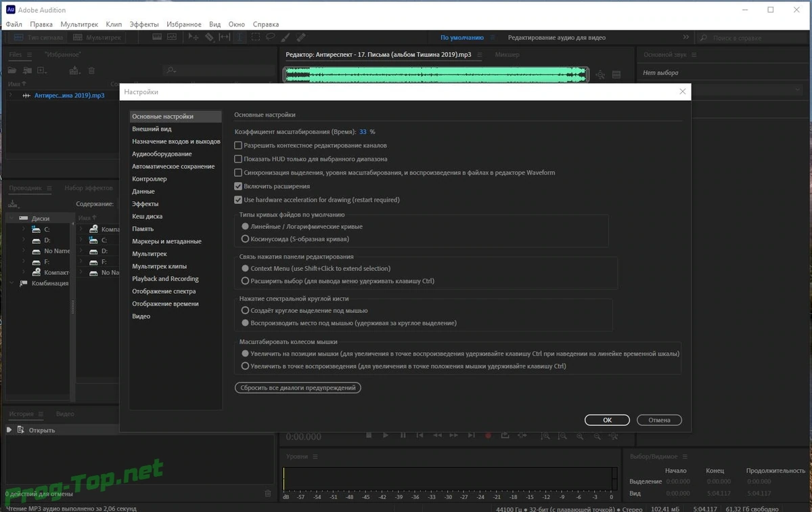
Task: Show spectral pitch display icon
Action: pyautogui.click(x=173, y=37)
